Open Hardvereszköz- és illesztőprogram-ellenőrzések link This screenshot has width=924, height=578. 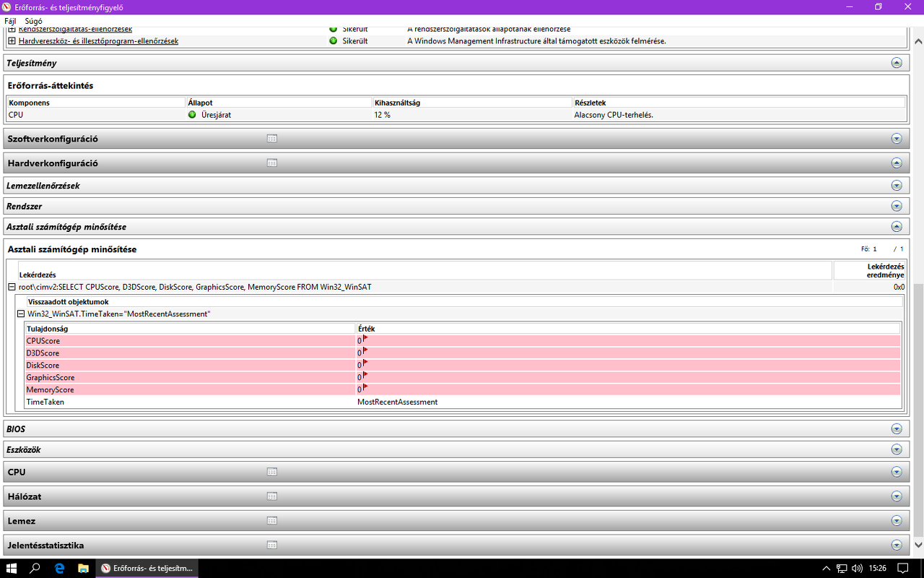tap(98, 41)
